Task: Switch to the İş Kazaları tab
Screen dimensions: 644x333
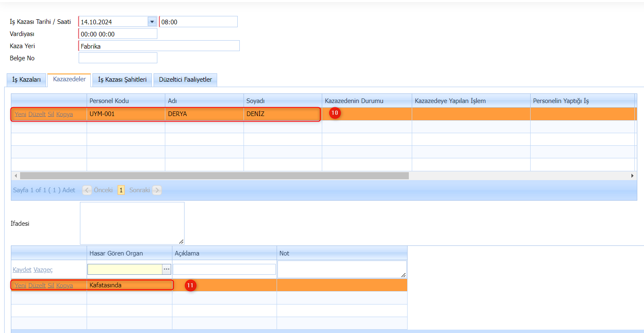Action: click(x=26, y=80)
